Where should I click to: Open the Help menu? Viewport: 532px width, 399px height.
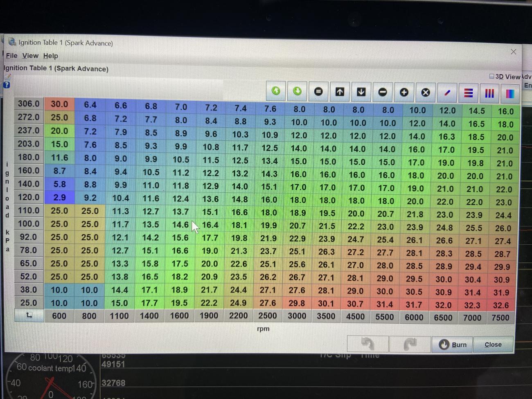pos(51,56)
